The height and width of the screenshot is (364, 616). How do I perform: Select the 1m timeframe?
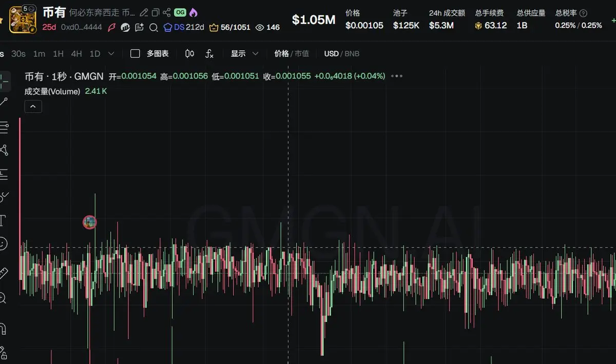(x=39, y=53)
